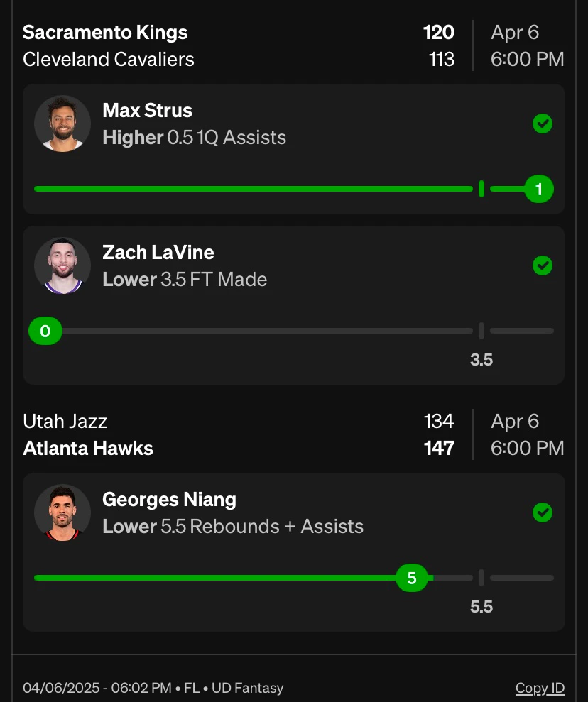Click Higher 0.5 1Q Assists pick text
The width and height of the screenshot is (588, 702).
pyautogui.click(x=195, y=138)
